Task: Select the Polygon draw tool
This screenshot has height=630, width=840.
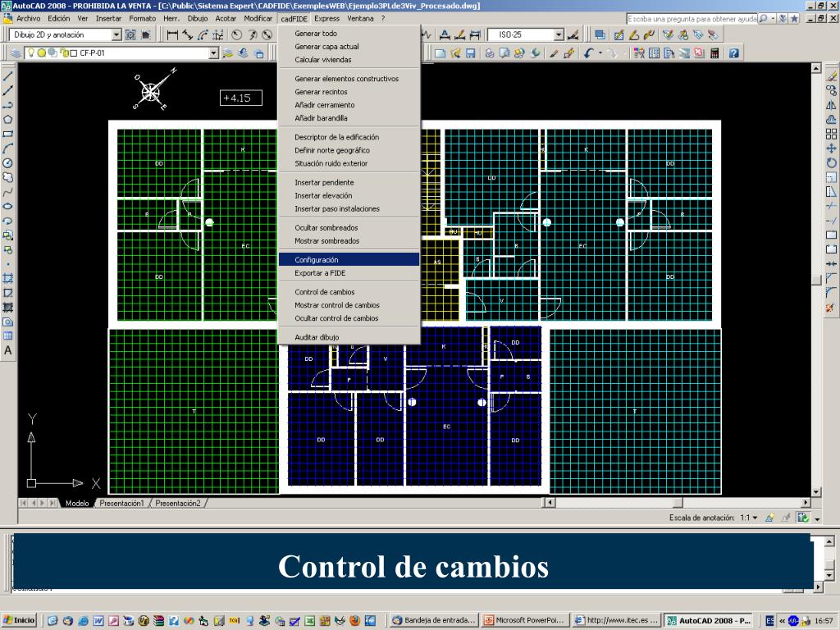Action: pyautogui.click(x=7, y=120)
